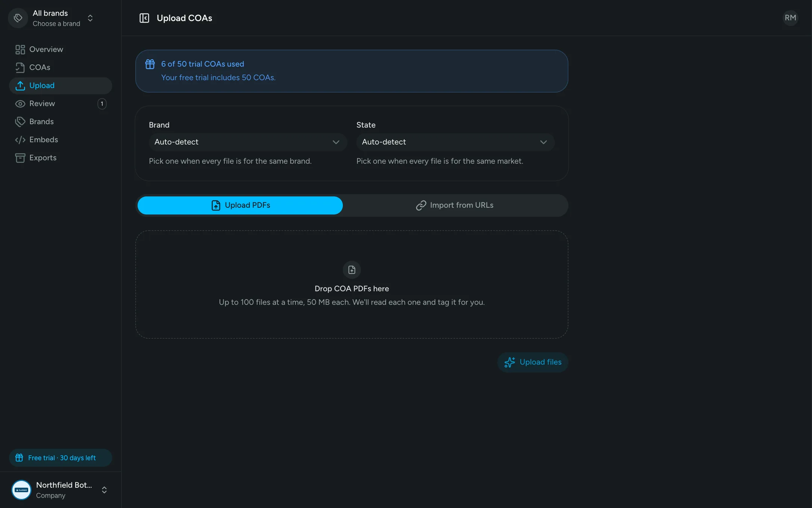This screenshot has height=508, width=812.
Task: Switch to the Upload PDFs tab
Action: [240, 205]
